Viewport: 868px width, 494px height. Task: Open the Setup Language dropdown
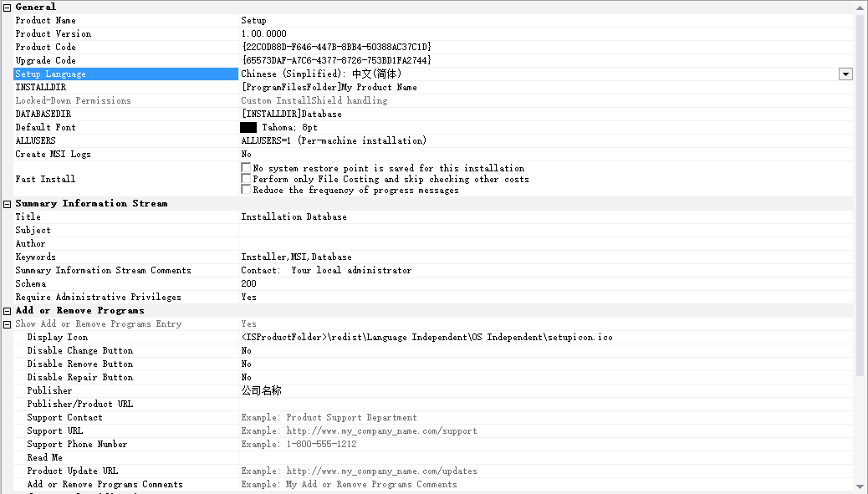[845, 74]
